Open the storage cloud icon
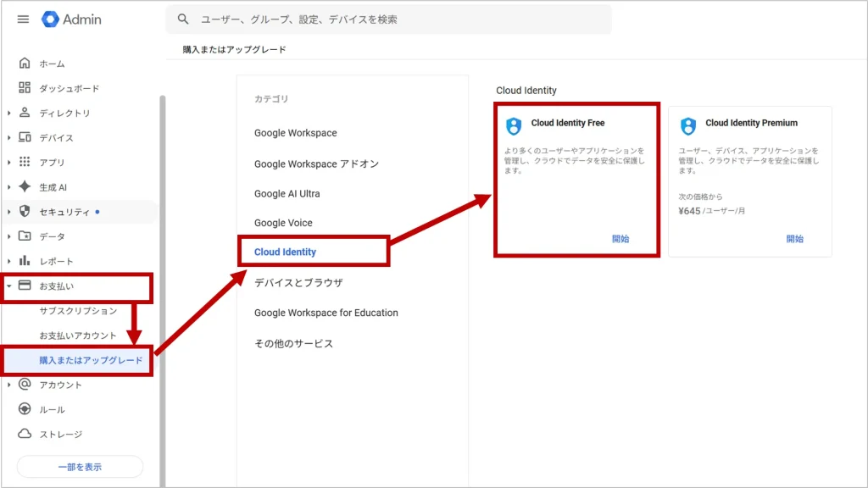Viewport: 868px width, 488px height. 25,435
